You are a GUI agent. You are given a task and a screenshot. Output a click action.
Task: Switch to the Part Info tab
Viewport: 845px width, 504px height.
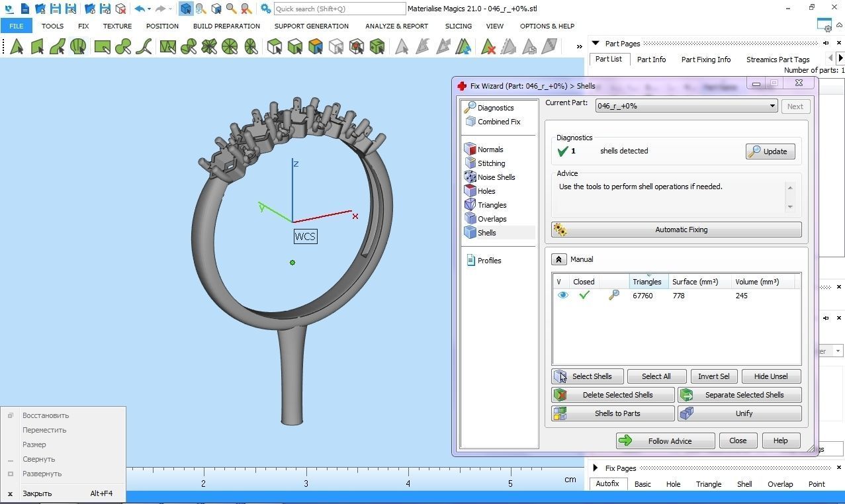(x=651, y=60)
